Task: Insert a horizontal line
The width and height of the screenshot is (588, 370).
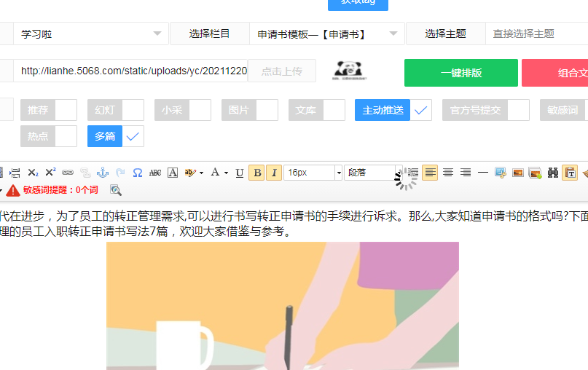Action: [x=483, y=173]
